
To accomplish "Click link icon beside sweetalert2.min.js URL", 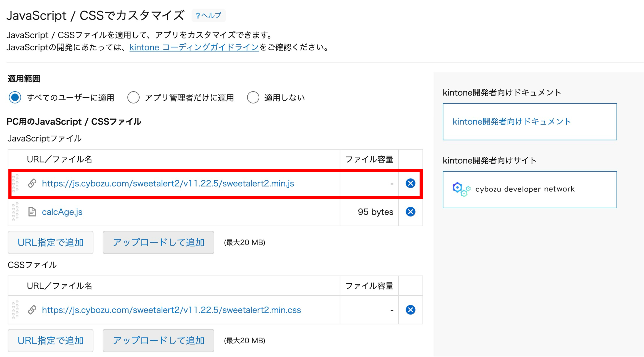I will pyautogui.click(x=32, y=183).
